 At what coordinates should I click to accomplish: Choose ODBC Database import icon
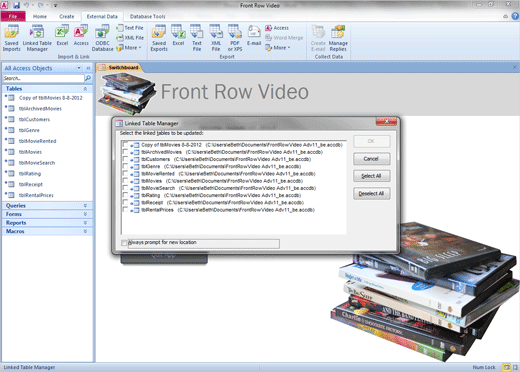click(x=102, y=38)
